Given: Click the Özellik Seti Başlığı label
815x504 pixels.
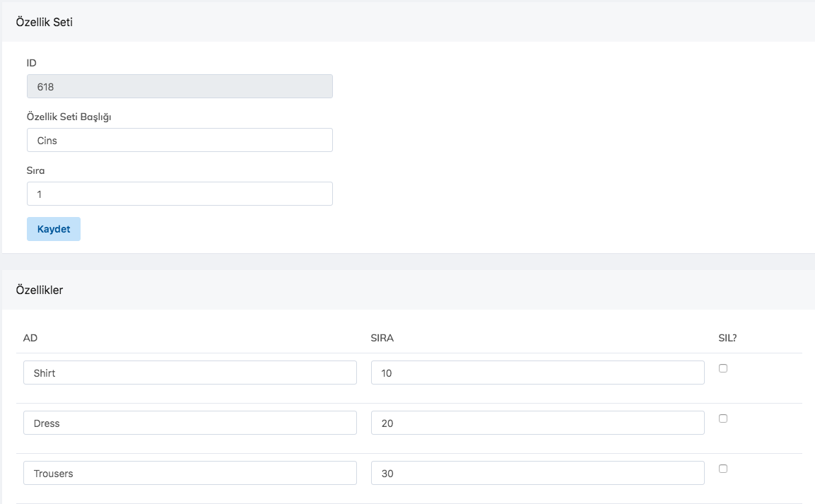Looking at the screenshot, I should tap(69, 117).
